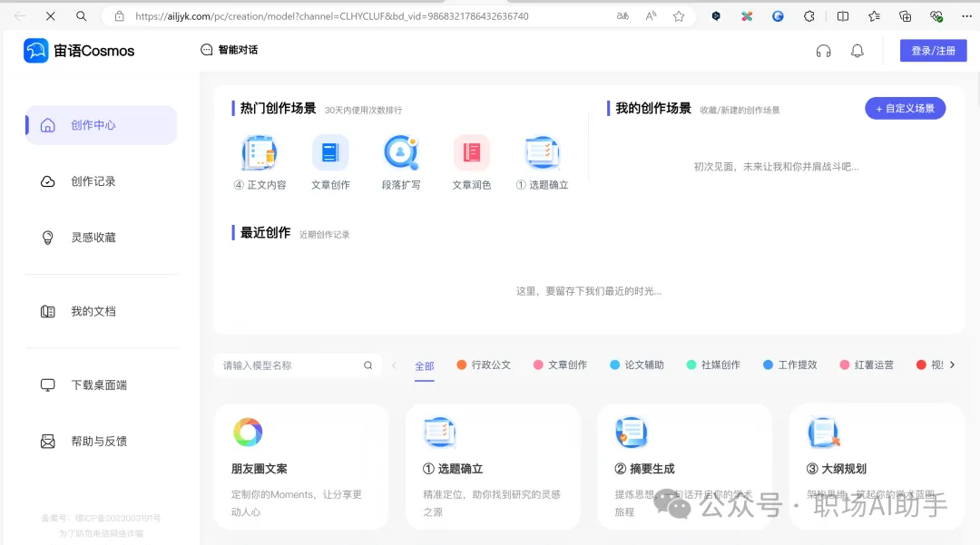Select the 段落扩写 paragraph expansion icon
This screenshot has height=545, width=980.
(x=400, y=152)
